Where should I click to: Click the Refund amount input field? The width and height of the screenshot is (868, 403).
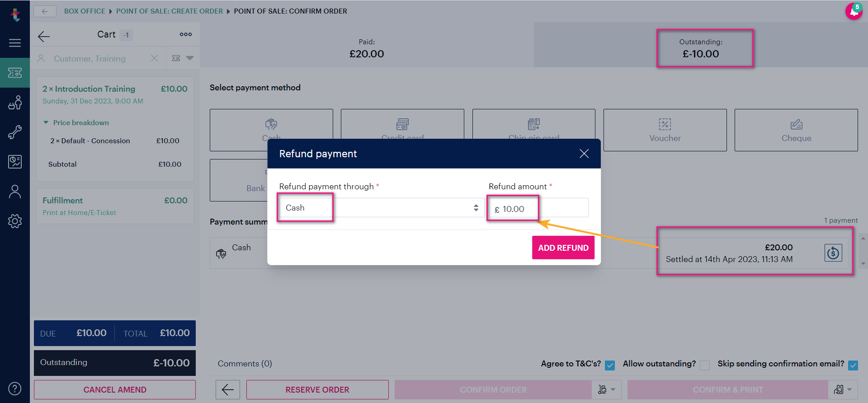click(538, 208)
